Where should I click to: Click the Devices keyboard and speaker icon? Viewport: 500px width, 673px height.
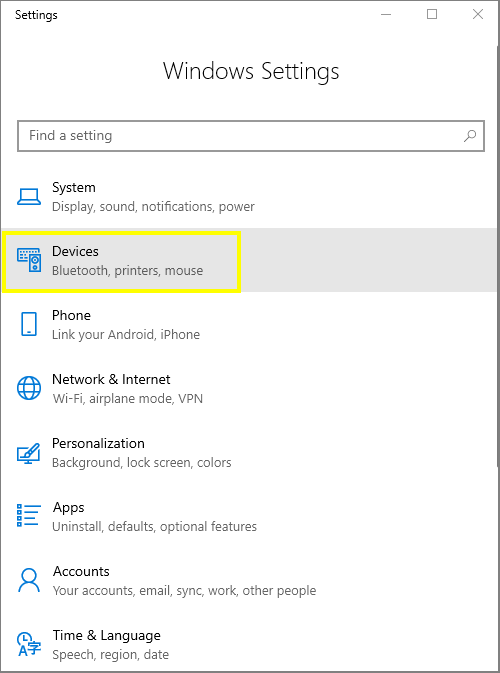29,260
